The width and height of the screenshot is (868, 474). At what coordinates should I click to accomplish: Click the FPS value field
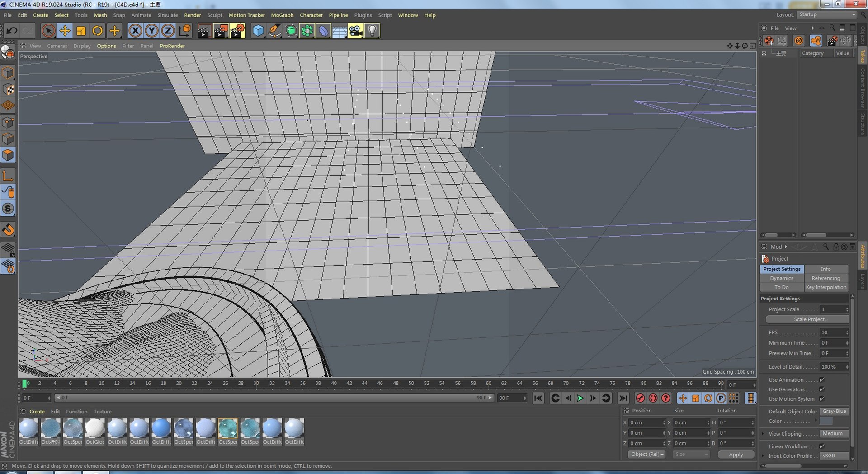click(x=832, y=332)
